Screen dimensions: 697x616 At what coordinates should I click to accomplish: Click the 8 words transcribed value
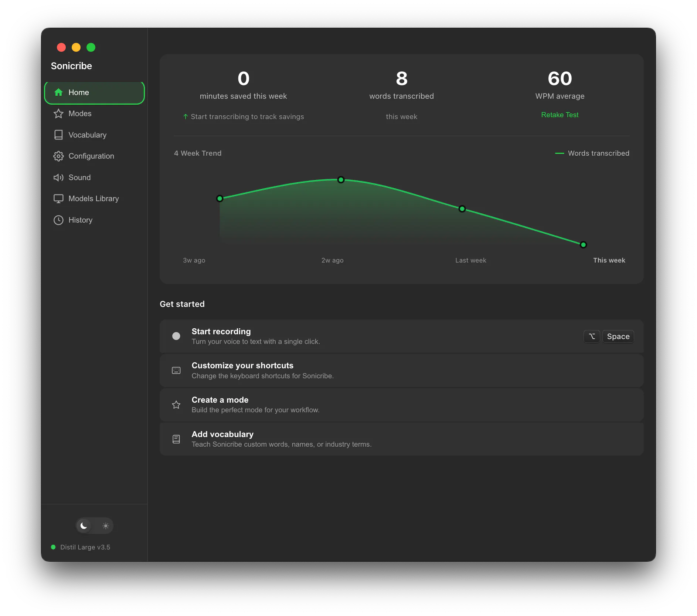402,78
